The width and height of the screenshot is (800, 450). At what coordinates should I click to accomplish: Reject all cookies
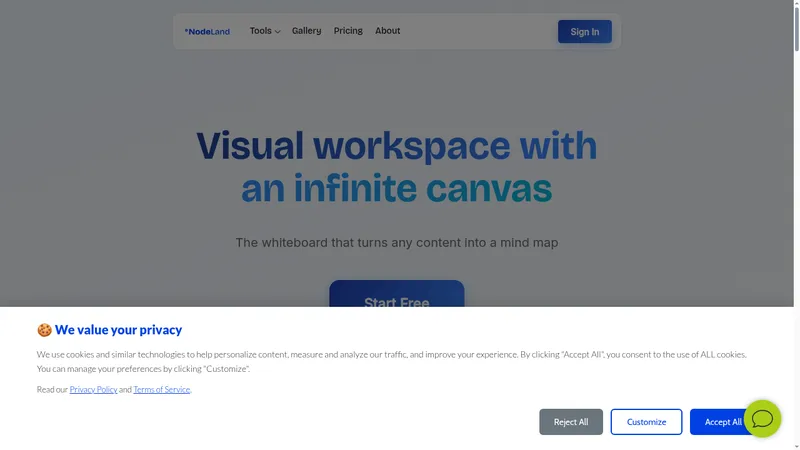570,422
